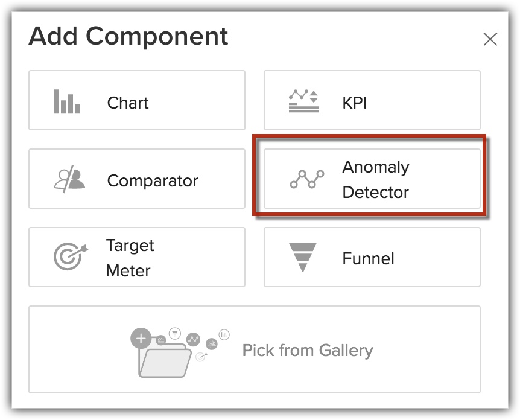Click the Anomaly Detector zigzag icon
The image size is (520, 420).
click(x=306, y=179)
